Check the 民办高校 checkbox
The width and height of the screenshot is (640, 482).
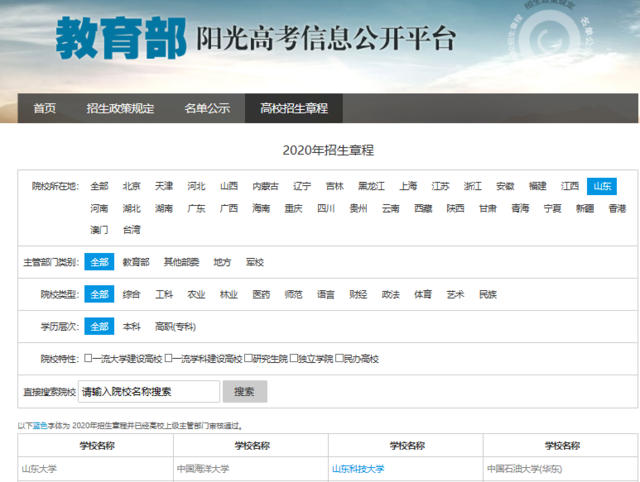click(339, 358)
